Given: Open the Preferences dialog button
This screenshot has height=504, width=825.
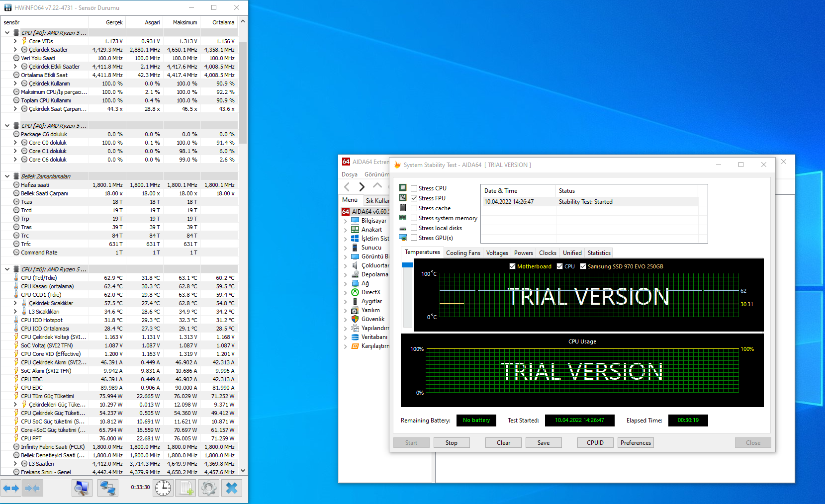Looking at the screenshot, I should pos(636,443).
